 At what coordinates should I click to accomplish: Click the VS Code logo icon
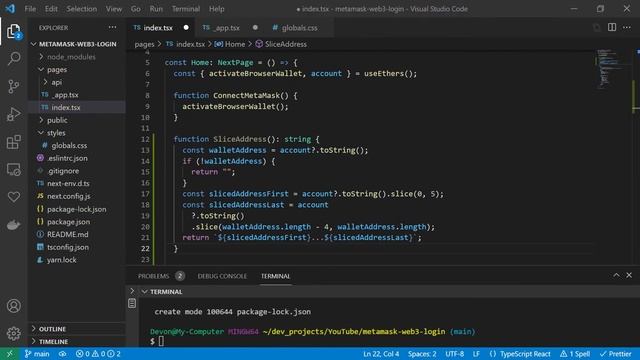click(10, 9)
